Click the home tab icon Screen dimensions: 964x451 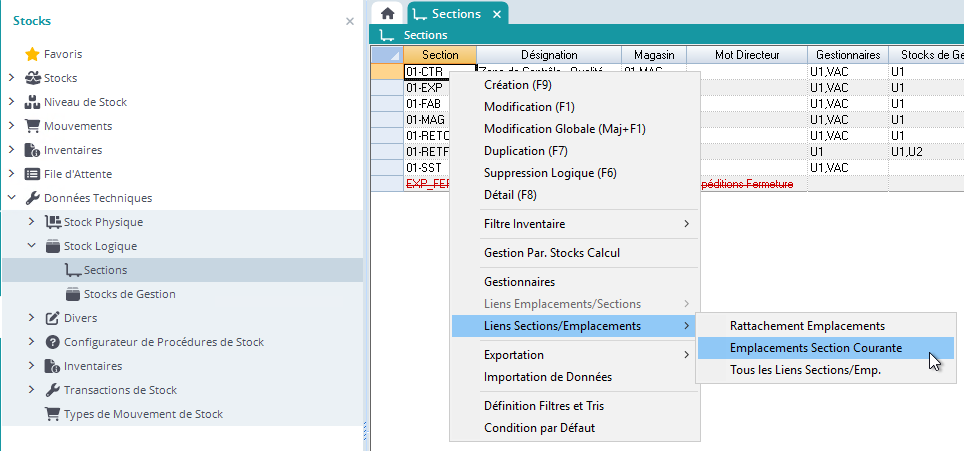387,14
